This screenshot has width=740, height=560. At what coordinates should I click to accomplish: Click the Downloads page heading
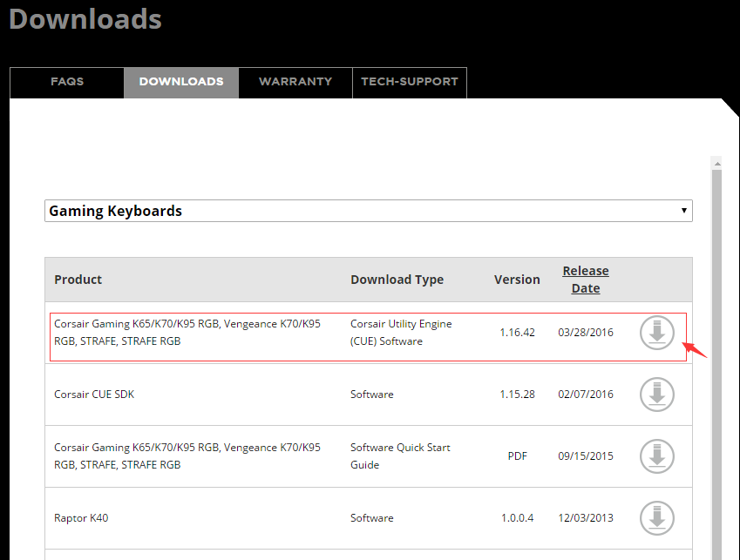[85, 19]
